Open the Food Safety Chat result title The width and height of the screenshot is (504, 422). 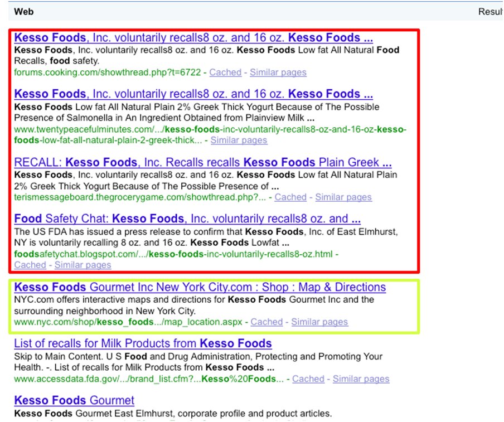pos(187,219)
